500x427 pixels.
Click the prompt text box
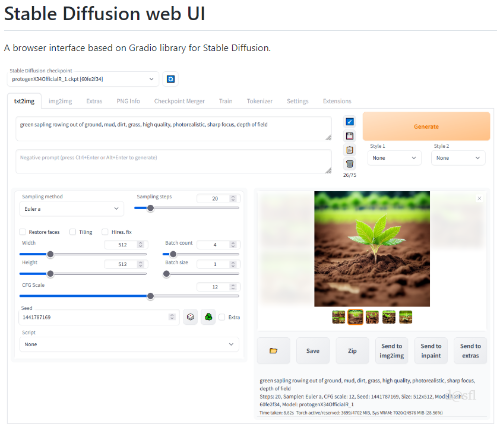(x=173, y=129)
